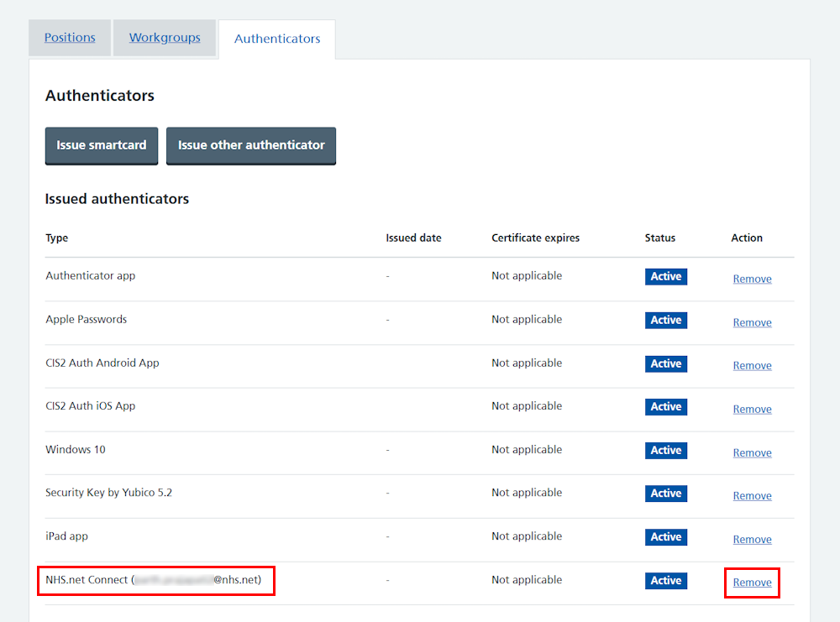Click the 'Action' column header
840x622 pixels.
coord(747,238)
